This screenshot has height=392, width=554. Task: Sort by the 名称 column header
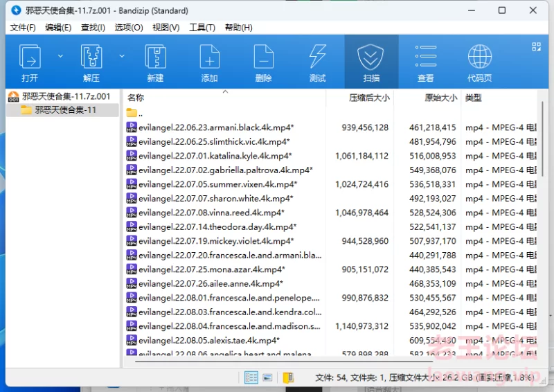tap(136, 98)
